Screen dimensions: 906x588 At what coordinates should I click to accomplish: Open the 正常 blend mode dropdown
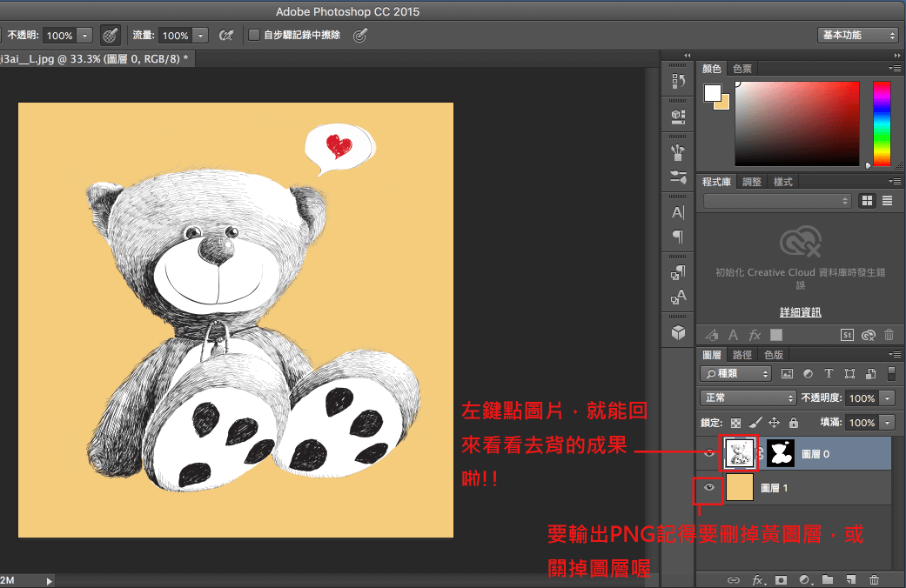(748, 398)
